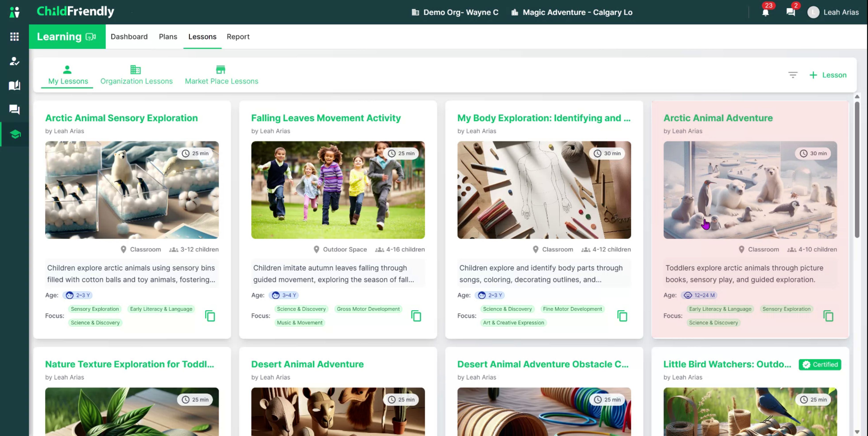868x436 pixels.
Task: Open Little Bird Watchers lesson title
Action: click(x=727, y=364)
